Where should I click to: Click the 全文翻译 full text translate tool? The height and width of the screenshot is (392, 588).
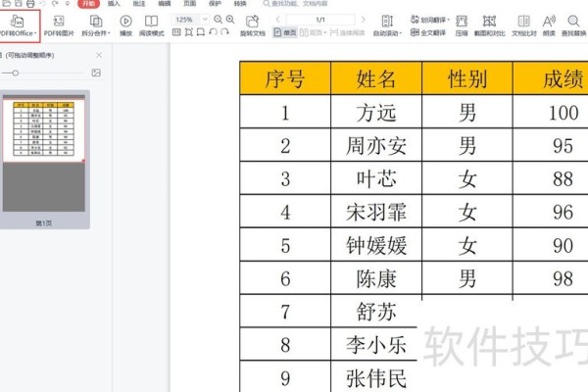428,32
